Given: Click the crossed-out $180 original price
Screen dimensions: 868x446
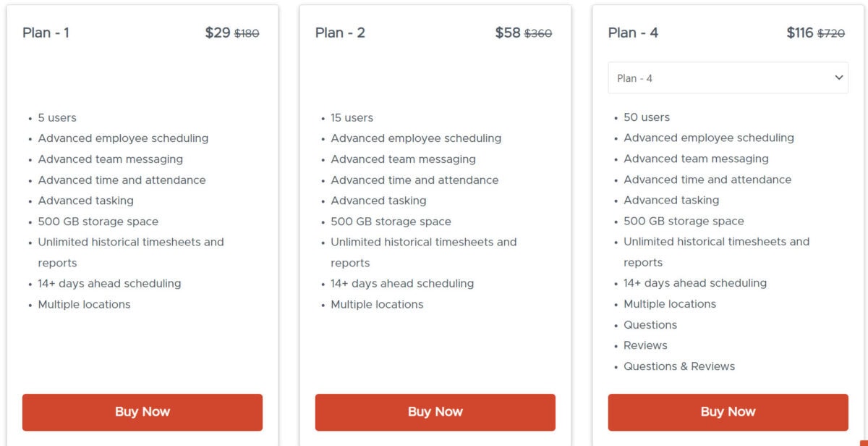Looking at the screenshot, I should click(x=248, y=33).
